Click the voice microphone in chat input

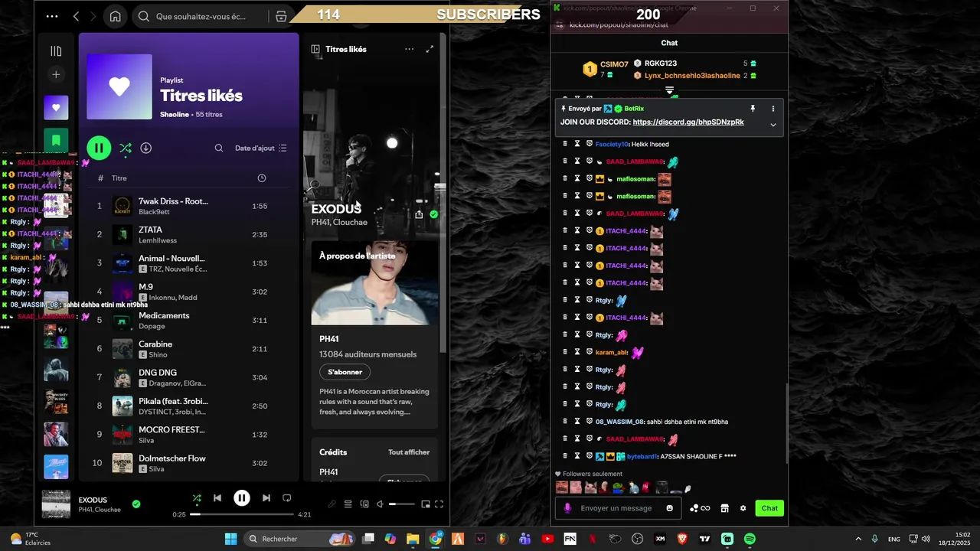pos(567,508)
